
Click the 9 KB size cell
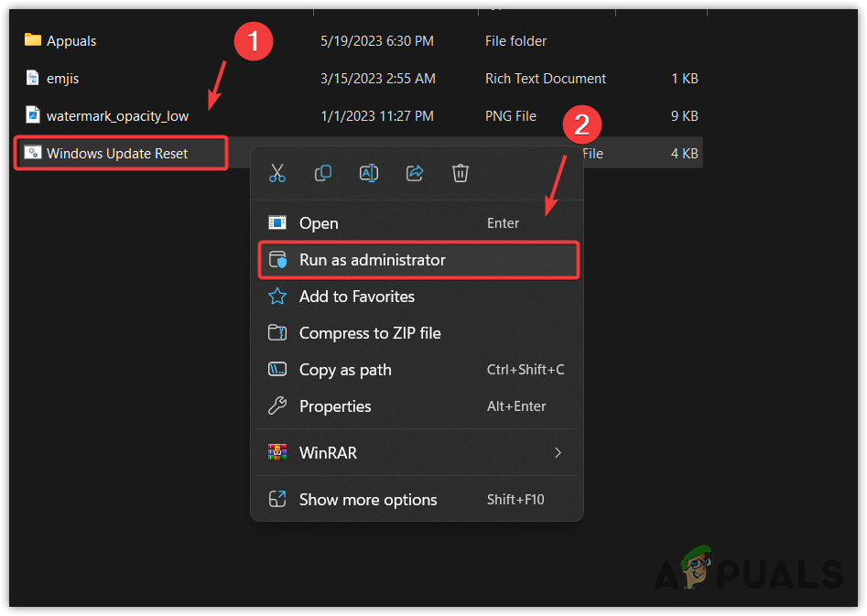click(x=685, y=116)
